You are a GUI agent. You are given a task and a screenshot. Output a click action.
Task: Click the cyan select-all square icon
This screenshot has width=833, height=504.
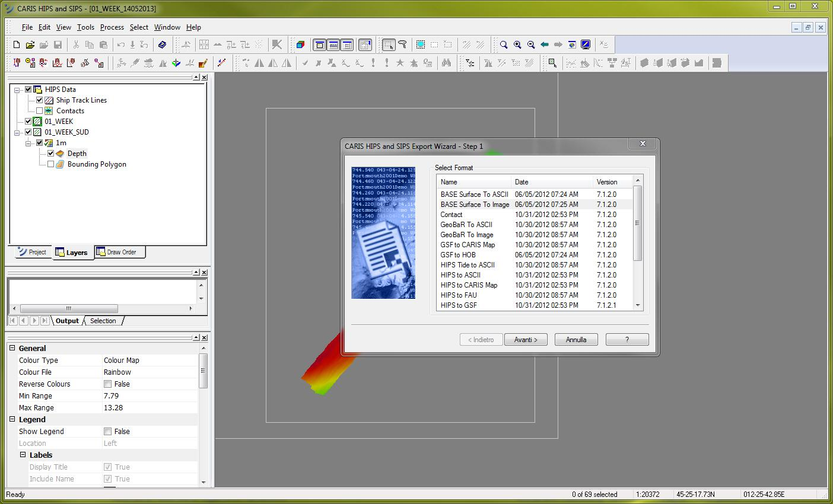tap(421, 44)
